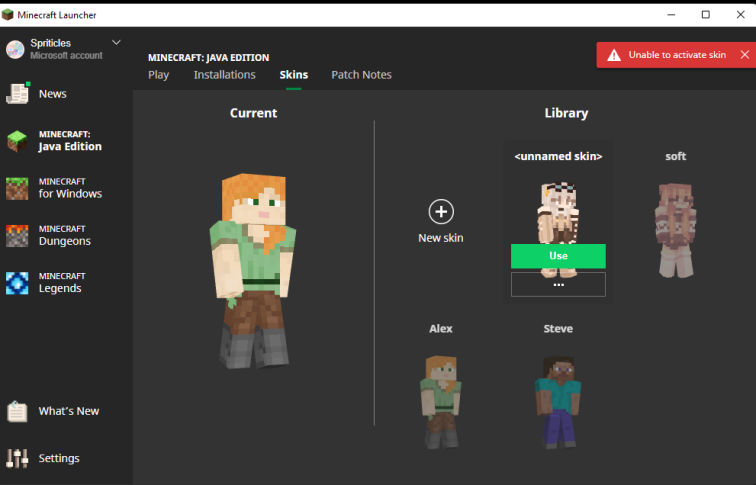Click the What's New clipboard icon
Screen dimensions: 756x485
coord(17,411)
